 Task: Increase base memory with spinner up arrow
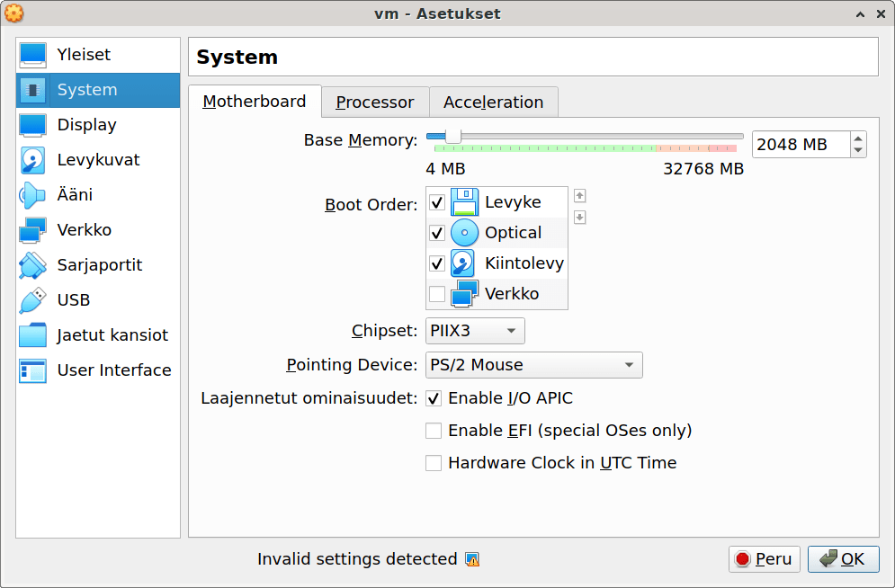point(858,138)
